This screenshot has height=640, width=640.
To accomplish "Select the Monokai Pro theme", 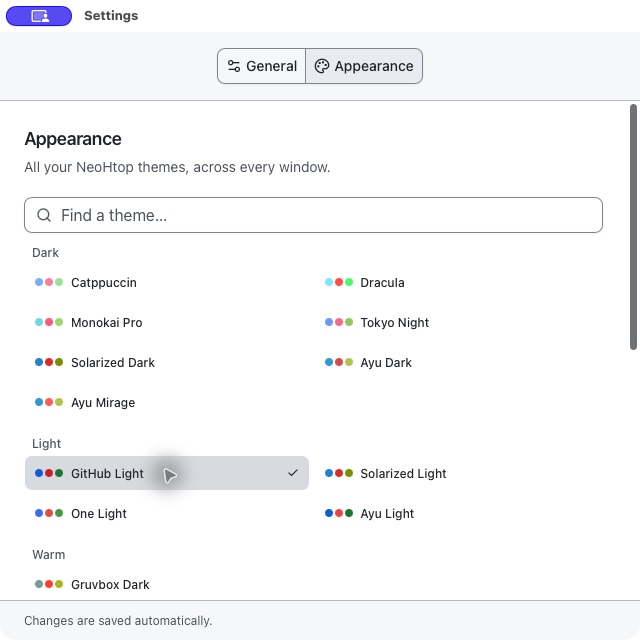I will [167, 322].
